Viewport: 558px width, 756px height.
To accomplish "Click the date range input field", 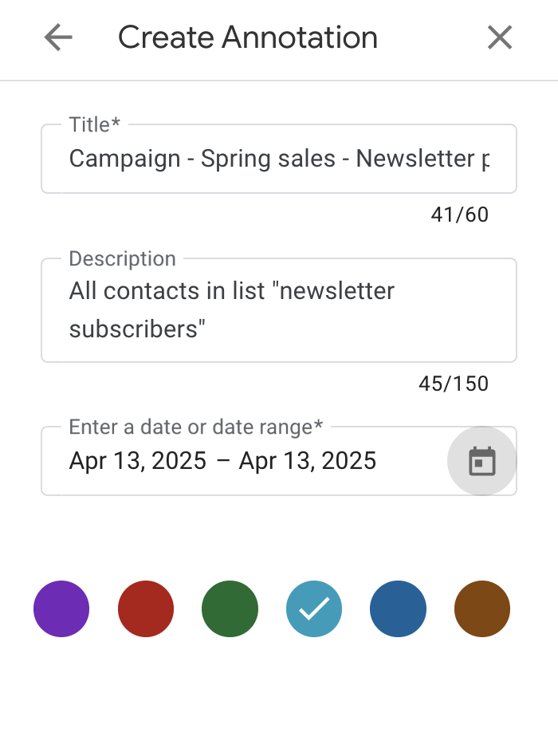I will [x=279, y=461].
